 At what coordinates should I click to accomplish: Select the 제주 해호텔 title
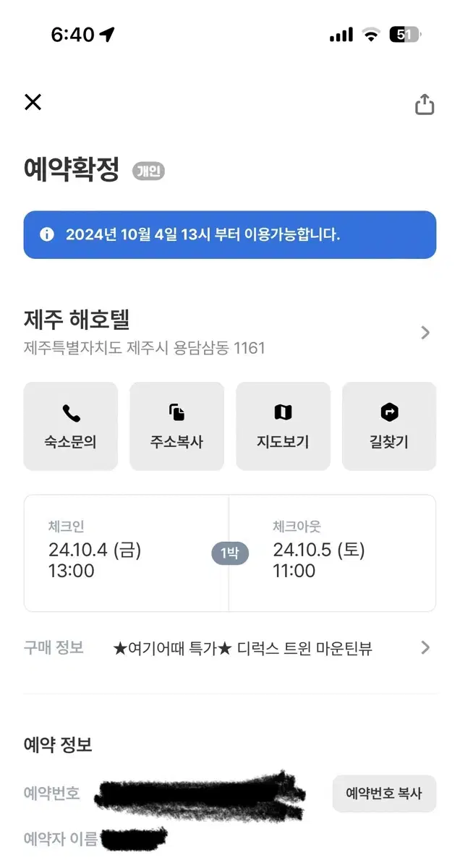[x=77, y=319]
